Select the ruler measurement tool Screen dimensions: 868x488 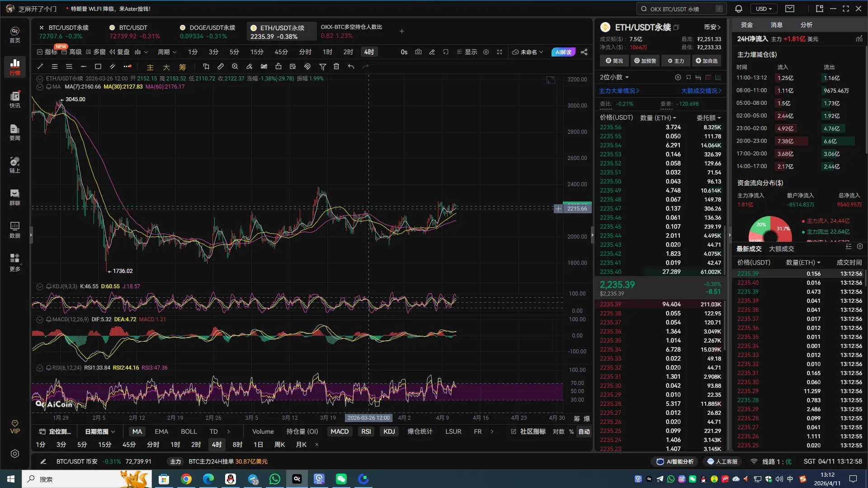click(x=221, y=66)
